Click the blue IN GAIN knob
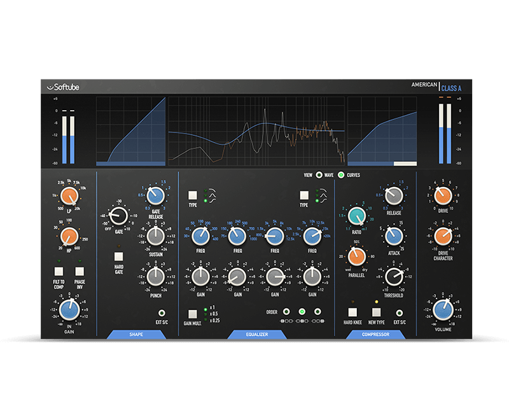The height and width of the screenshot is (420, 509). coord(69,310)
